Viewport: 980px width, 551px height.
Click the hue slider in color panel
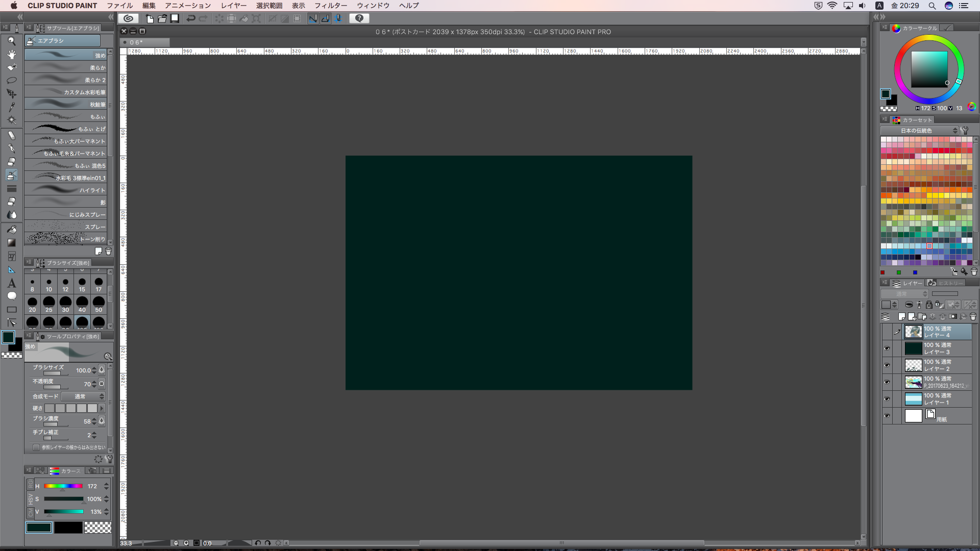pyautogui.click(x=63, y=486)
